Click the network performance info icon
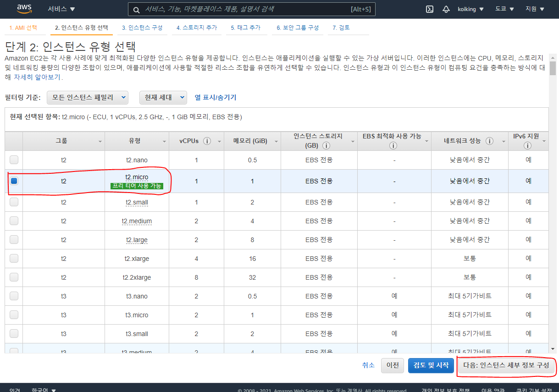 489,141
